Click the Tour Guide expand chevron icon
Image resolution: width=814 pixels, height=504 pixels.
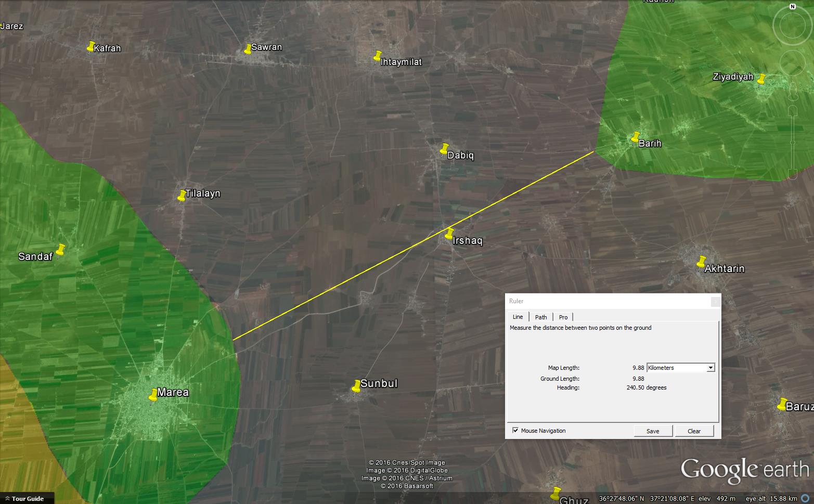tap(7, 499)
